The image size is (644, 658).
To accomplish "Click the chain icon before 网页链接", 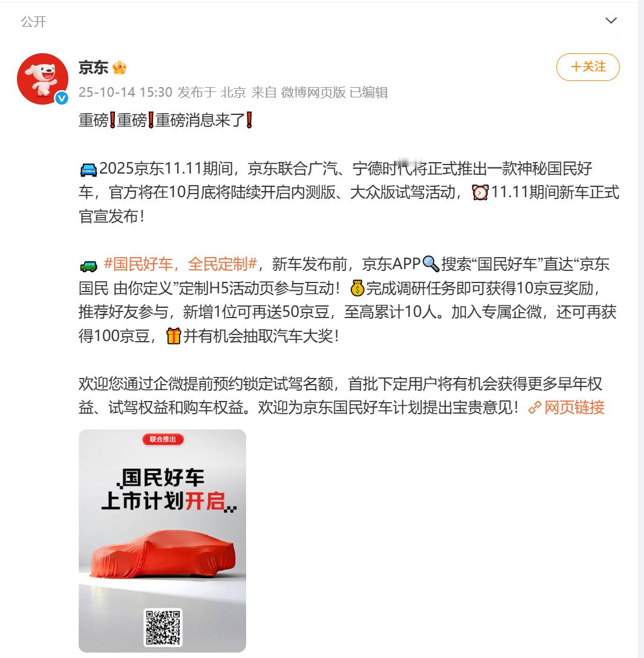I will (x=535, y=408).
